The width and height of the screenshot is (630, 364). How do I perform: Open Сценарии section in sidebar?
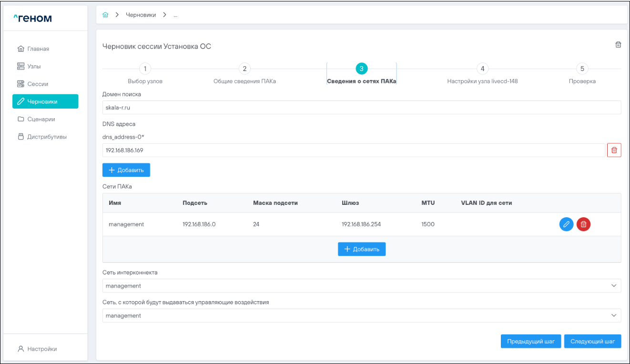coord(41,119)
